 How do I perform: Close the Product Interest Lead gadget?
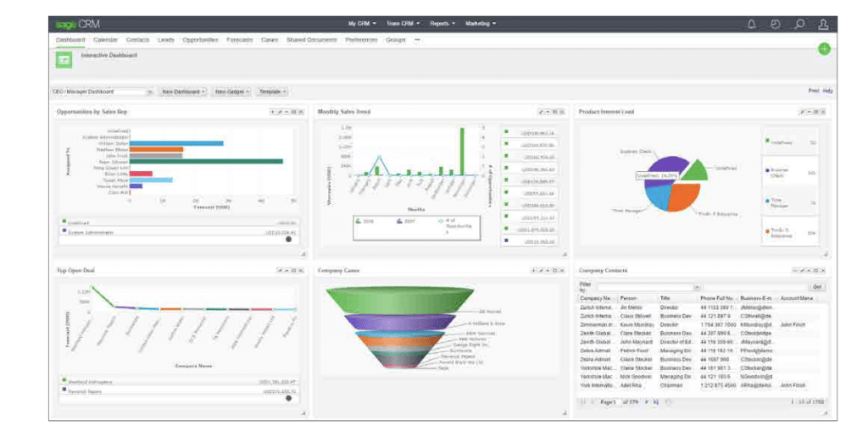(823, 112)
